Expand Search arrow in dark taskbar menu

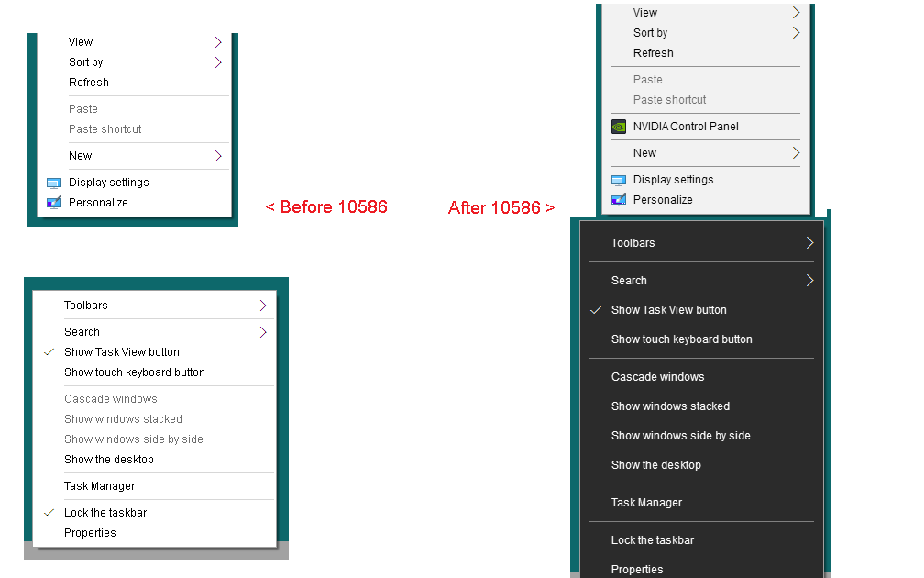click(809, 280)
